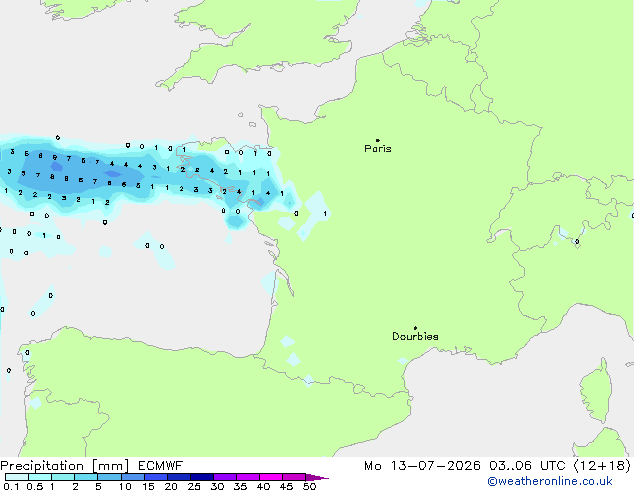
Task: Click the purple over-50 legend arrow
Action: [x=317, y=477]
